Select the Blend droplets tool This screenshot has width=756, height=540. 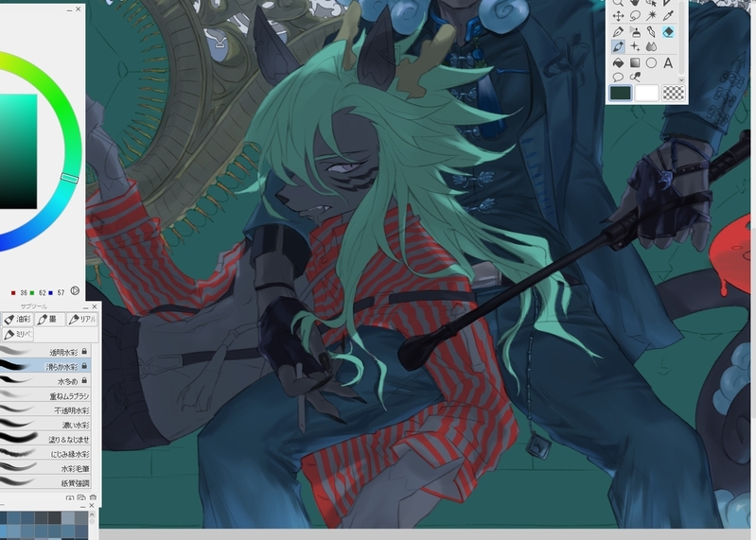(x=651, y=46)
